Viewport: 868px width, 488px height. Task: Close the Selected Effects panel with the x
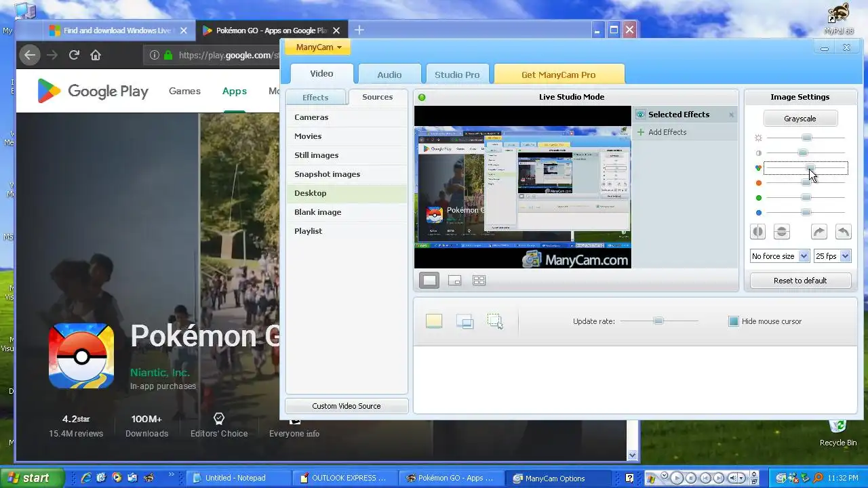pyautogui.click(x=731, y=115)
